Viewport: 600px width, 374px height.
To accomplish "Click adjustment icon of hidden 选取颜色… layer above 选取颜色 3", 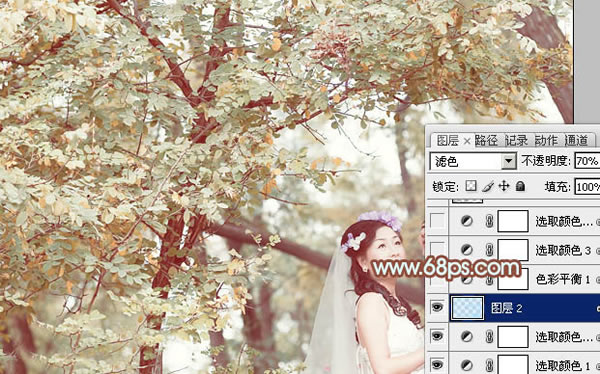I will (x=466, y=221).
